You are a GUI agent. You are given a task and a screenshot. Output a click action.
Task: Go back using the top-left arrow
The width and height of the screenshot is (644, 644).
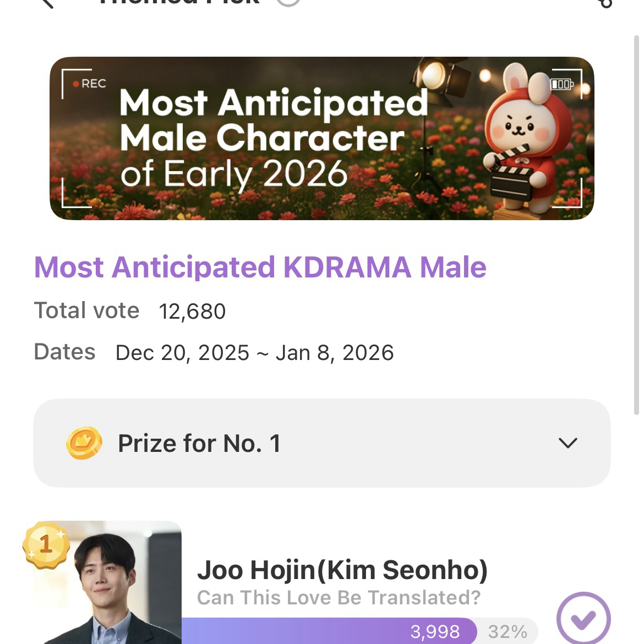(x=47, y=3)
